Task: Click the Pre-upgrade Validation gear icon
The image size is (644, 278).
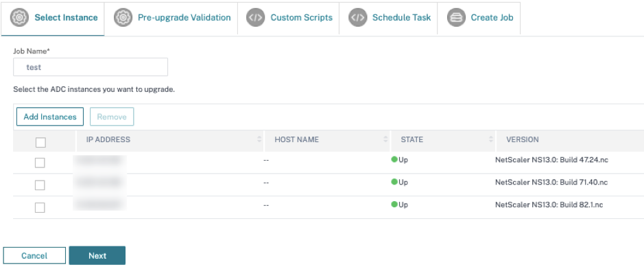Action: pyautogui.click(x=123, y=18)
